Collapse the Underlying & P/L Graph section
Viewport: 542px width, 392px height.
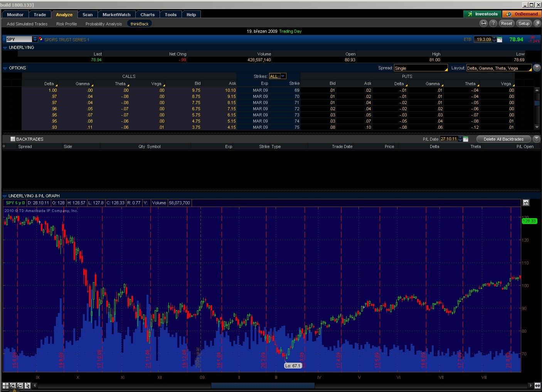click(x=5, y=196)
